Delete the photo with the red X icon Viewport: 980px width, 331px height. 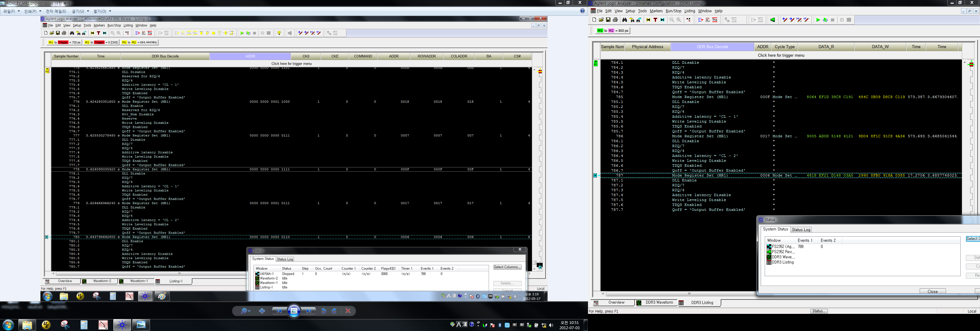(348, 311)
